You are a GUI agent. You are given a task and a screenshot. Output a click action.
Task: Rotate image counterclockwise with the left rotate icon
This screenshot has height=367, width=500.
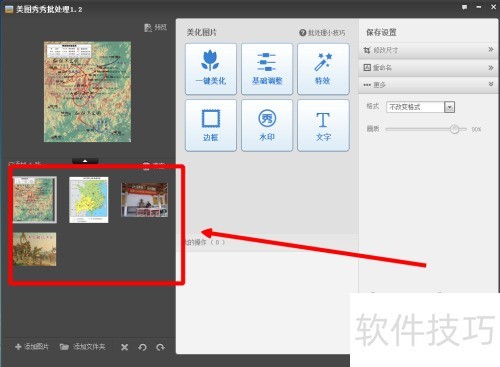click(142, 347)
